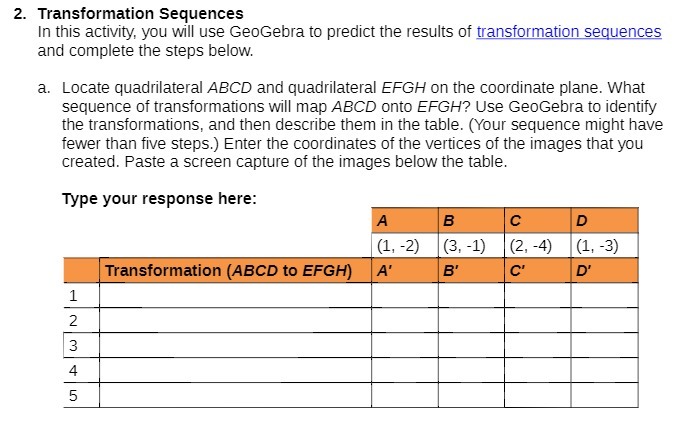694x427 pixels.
Task: Open the transformation sequences link
Action: point(569,32)
